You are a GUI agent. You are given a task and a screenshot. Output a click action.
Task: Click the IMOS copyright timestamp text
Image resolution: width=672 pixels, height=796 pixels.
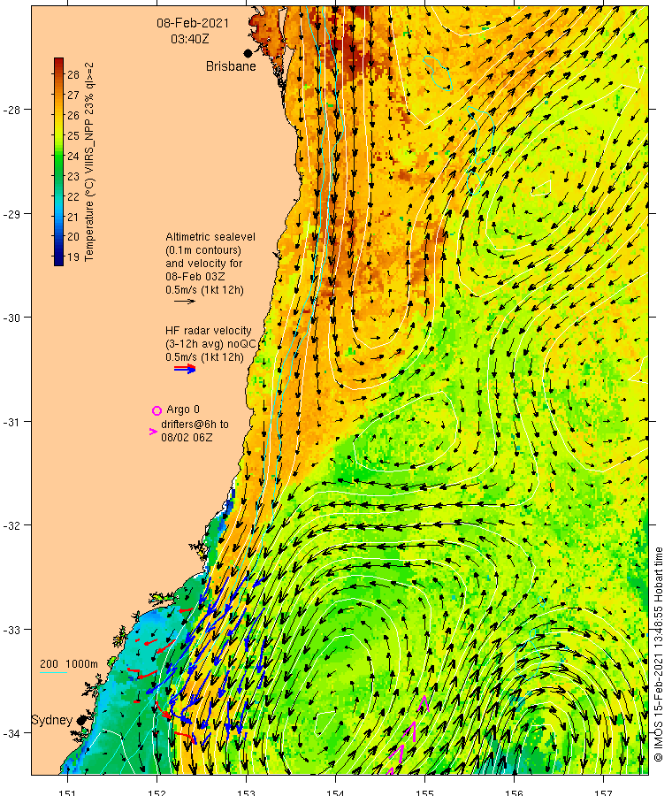pyautogui.click(x=659, y=654)
